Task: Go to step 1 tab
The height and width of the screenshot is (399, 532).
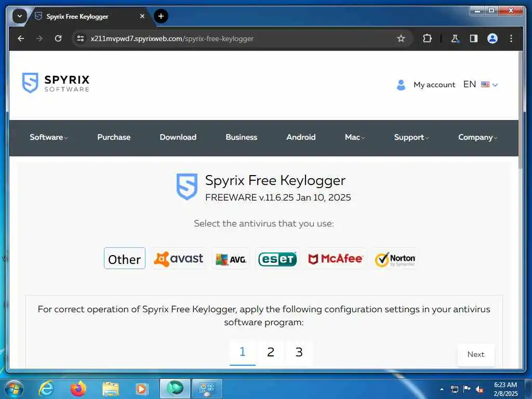Action: (x=242, y=352)
